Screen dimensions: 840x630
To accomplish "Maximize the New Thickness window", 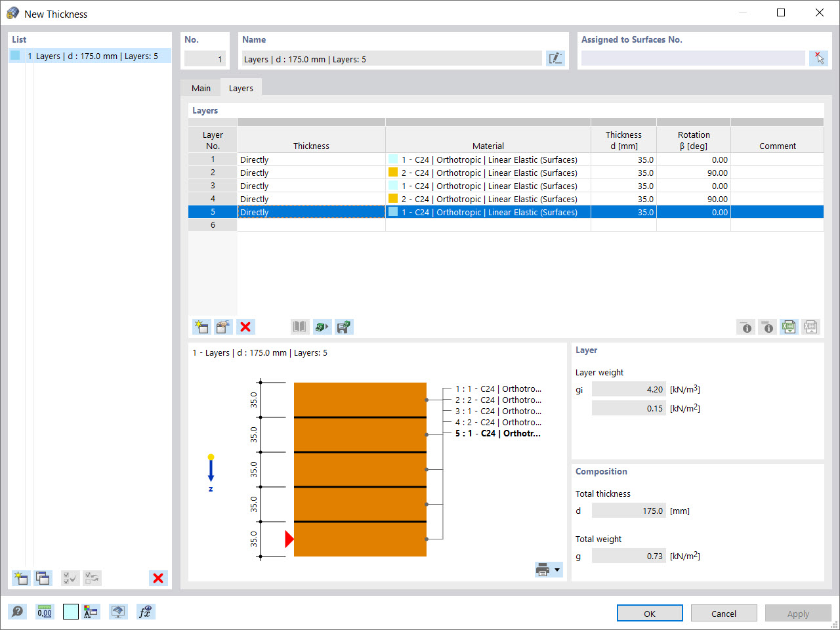I will pos(781,12).
